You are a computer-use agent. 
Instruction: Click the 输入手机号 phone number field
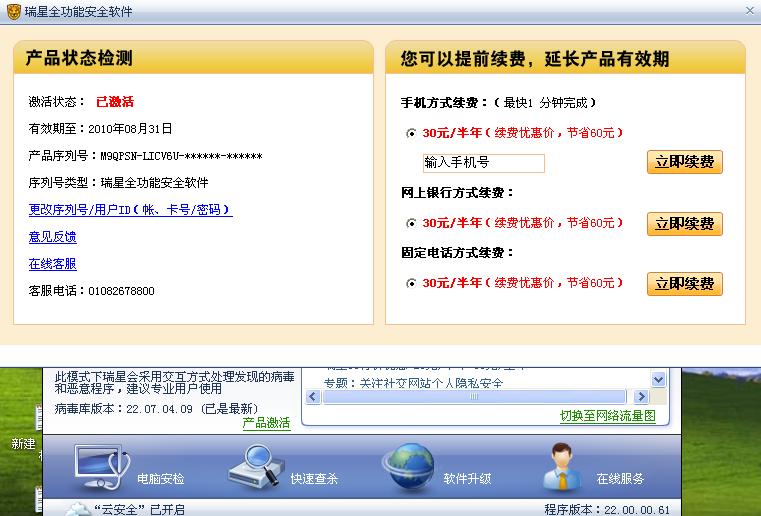pos(483,163)
